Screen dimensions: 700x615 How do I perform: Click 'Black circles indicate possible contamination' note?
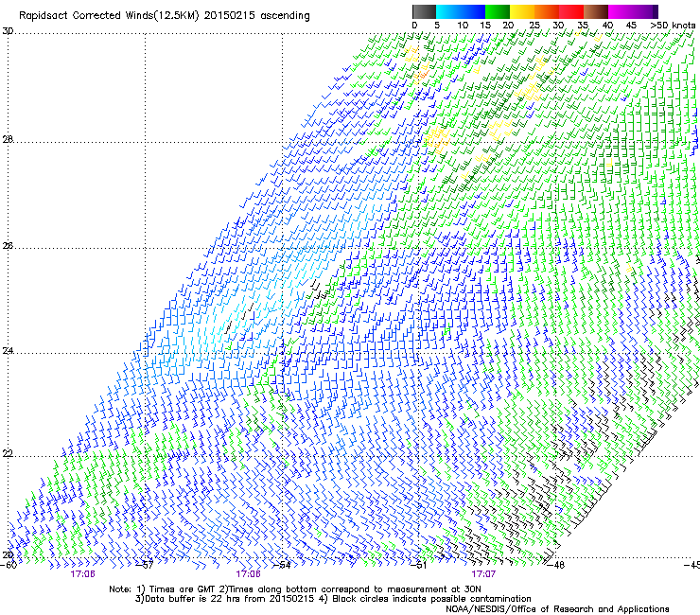431,599
